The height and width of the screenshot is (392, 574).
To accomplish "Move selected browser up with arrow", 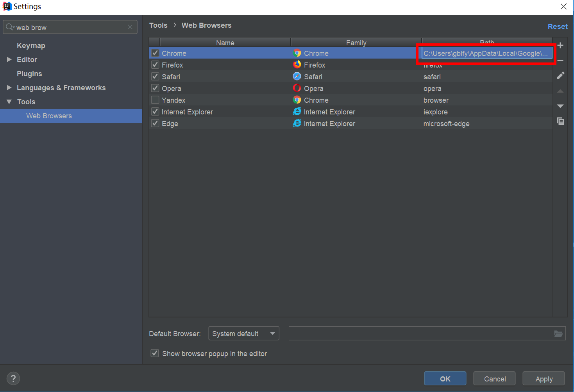I will coord(560,91).
